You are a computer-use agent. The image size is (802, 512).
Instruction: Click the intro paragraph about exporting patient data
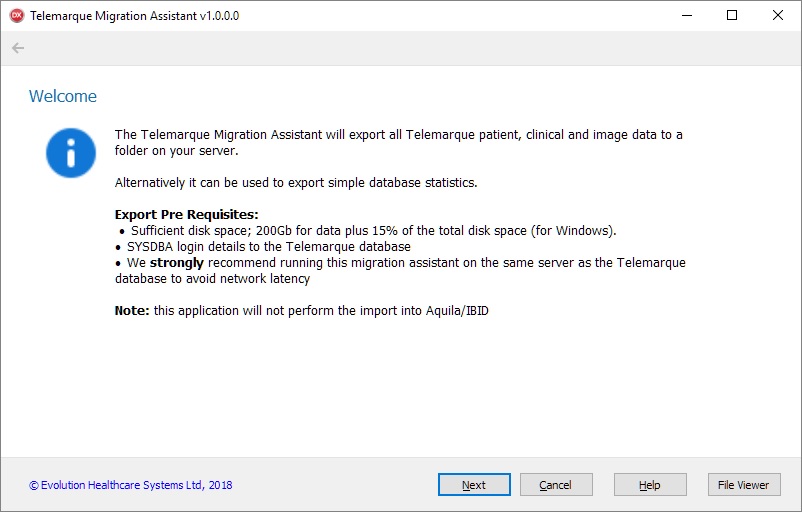click(x=398, y=142)
